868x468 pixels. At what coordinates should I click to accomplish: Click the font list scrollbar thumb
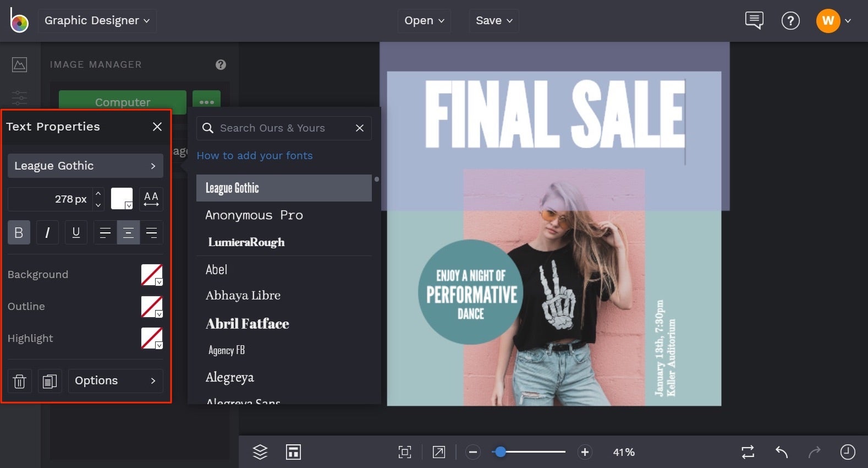click(376, 179)
